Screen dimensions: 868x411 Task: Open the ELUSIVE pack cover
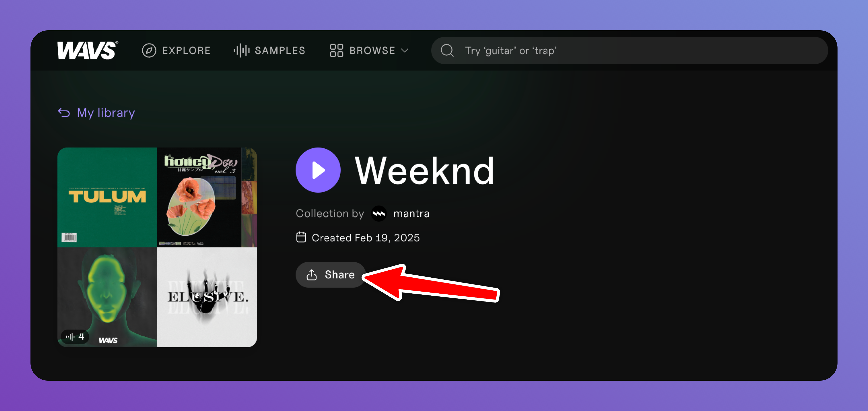[207, 297]
